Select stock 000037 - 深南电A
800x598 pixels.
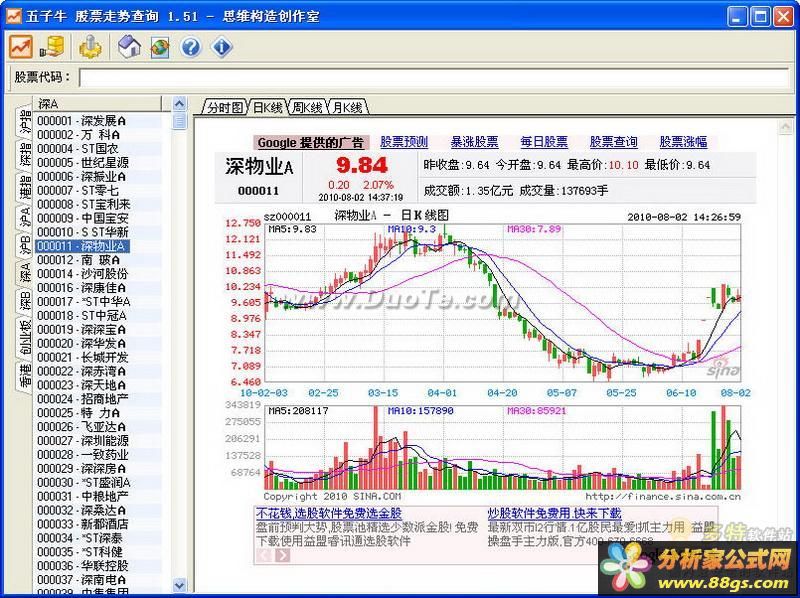[82, 580]
